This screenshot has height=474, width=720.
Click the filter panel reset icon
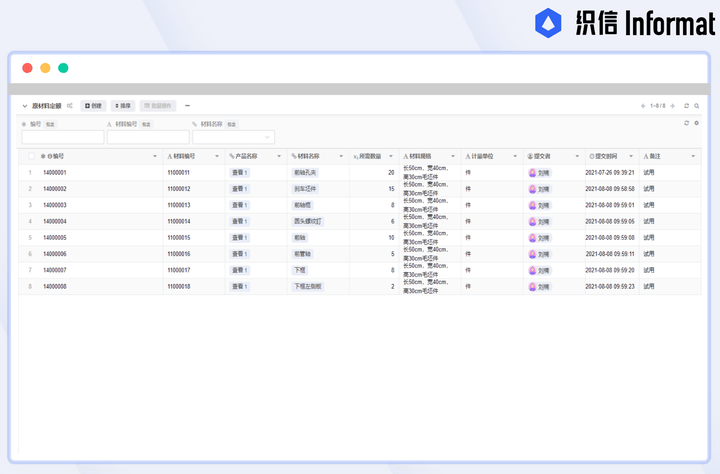click(x=686, y=123)
